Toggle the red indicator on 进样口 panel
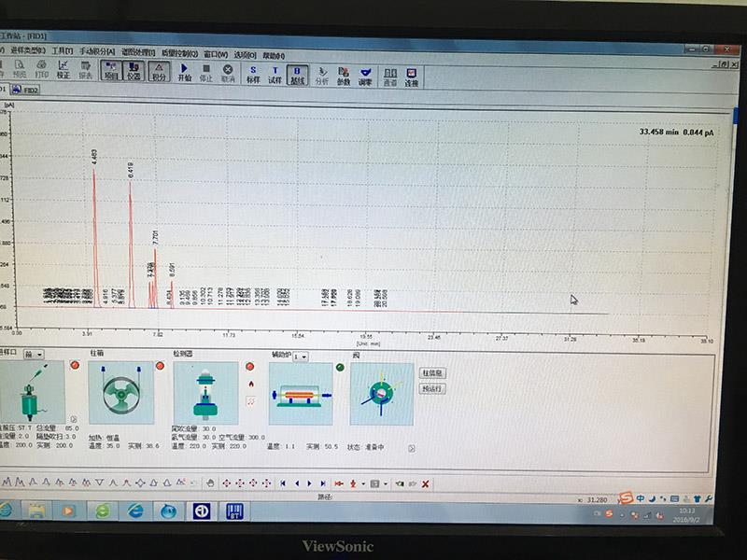The height and width of the screenshot is (560, 747). [75, 364]
